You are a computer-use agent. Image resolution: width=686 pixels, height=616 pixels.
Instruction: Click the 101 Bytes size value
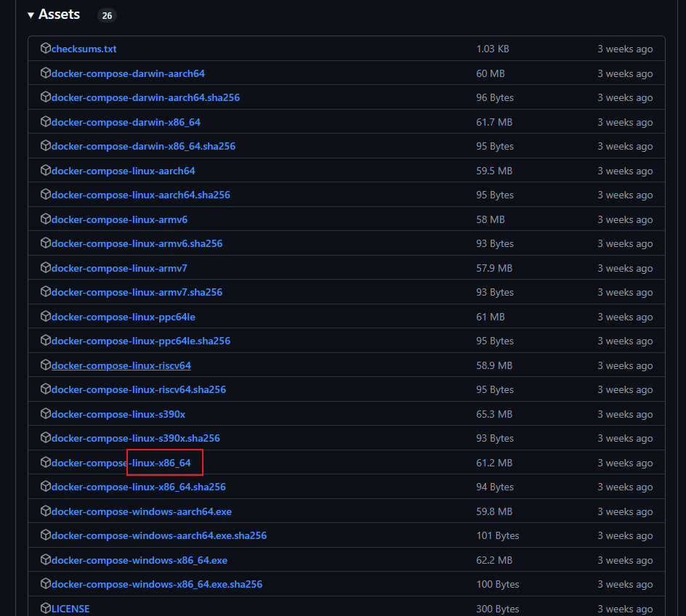point(498,535)
